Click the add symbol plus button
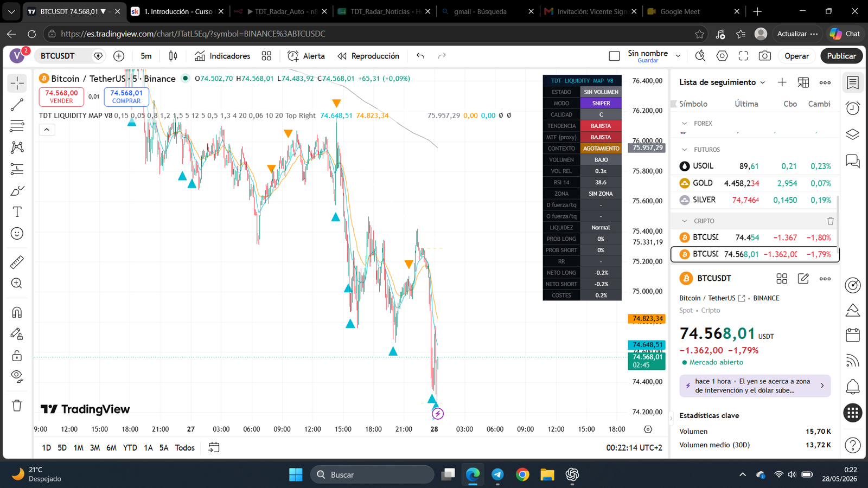The width and height of the screenshot is (868, 488). [119, 56]
